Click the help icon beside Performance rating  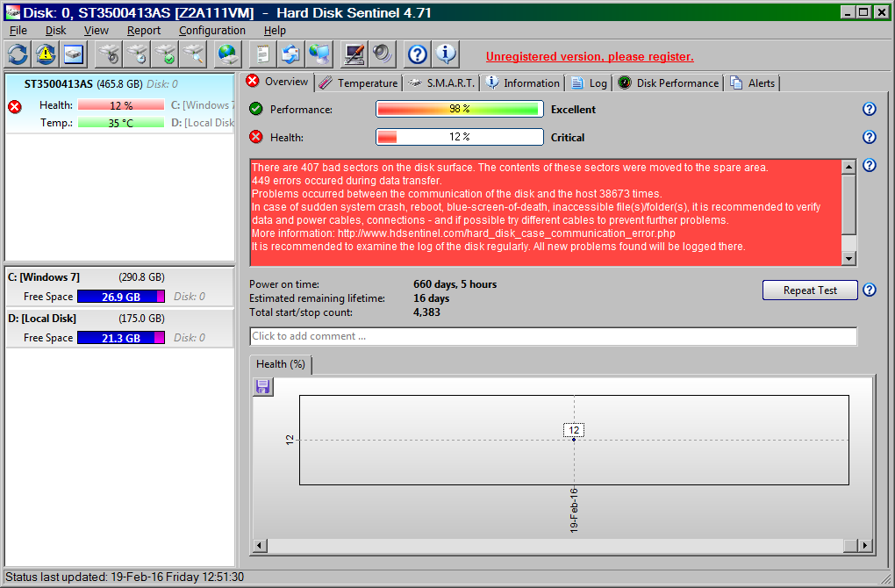[870, 109]
